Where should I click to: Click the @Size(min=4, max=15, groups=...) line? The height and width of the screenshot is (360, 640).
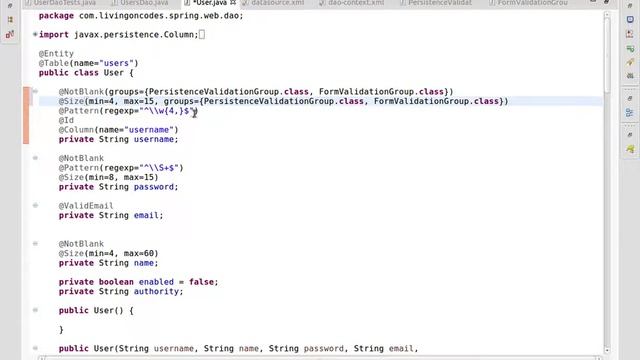[284, 101]
